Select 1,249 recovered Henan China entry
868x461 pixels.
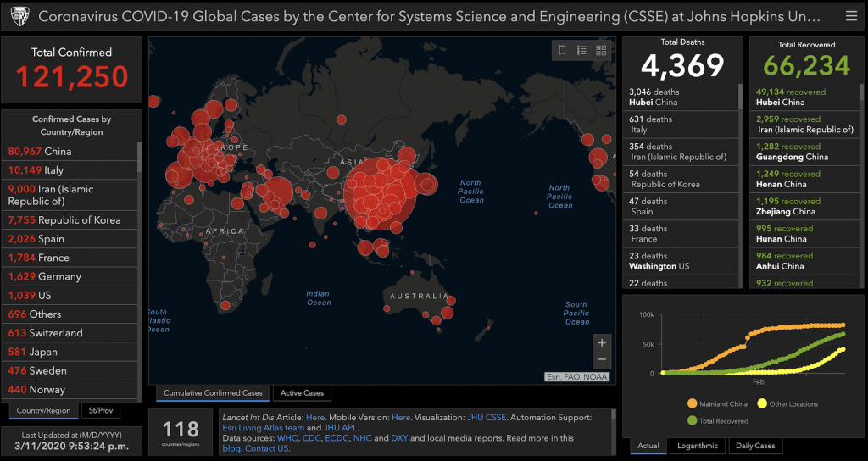805,179
